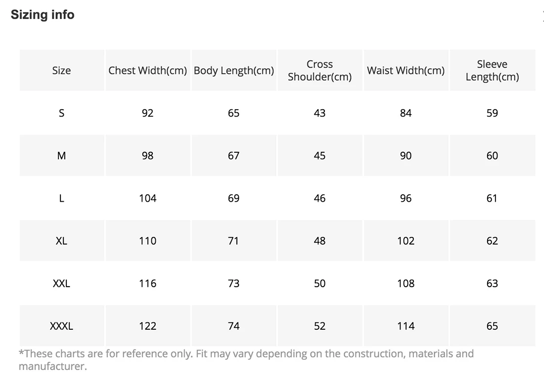Select the Size column header
The width and height of the screenshot is (544, 392).
61,70
